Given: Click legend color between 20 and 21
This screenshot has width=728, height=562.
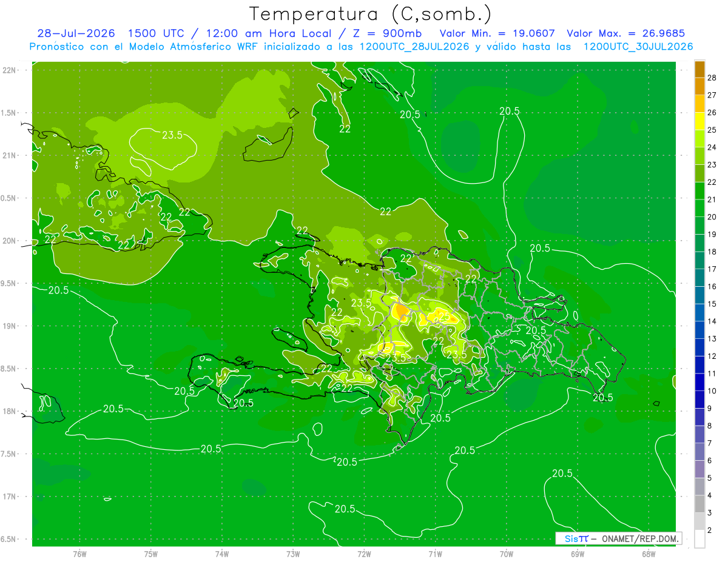Looking at the screenshot, I should click(700, 208).
